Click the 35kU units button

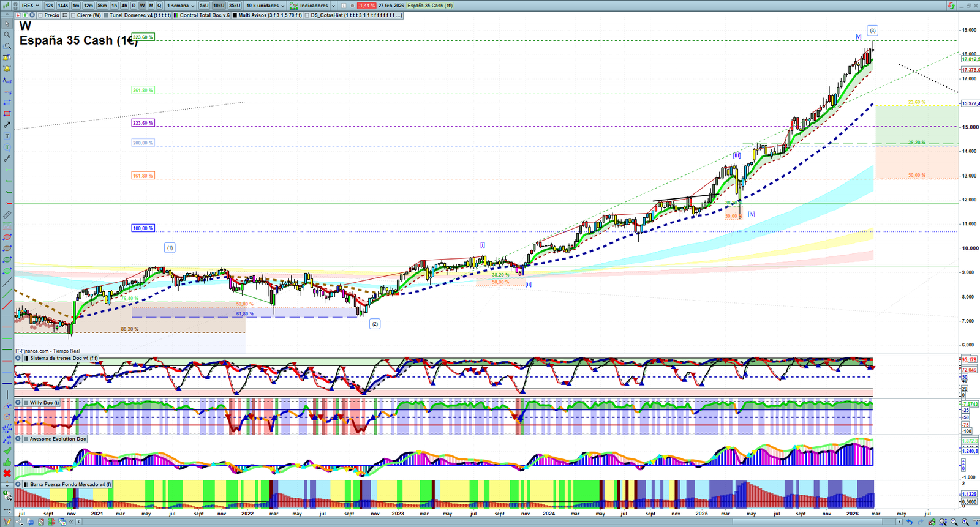(235, 6)
